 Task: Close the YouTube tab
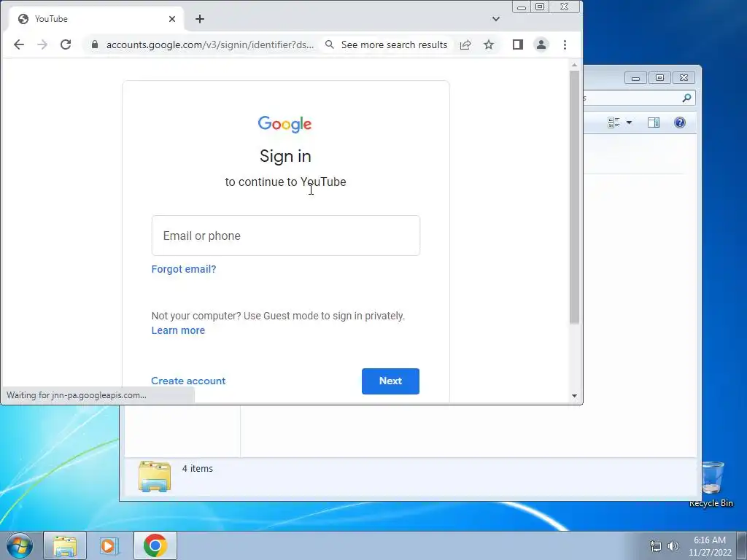172,18
